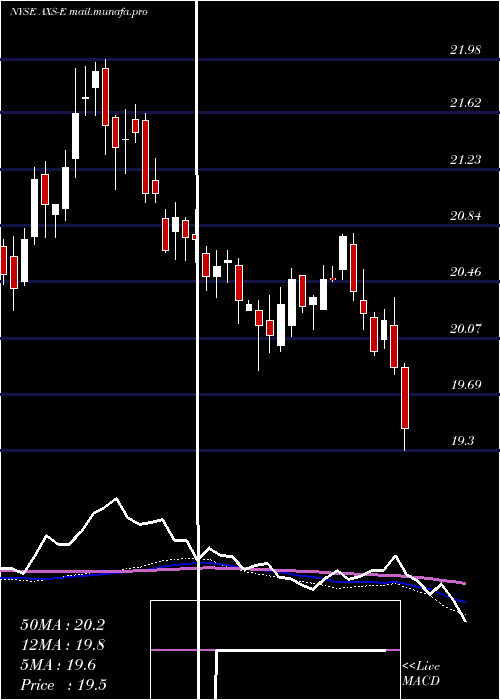The height and width of the screenshot is (700, 500).
Task: Click the 19.3 price axis label
Action: click(x=462, y=441)
